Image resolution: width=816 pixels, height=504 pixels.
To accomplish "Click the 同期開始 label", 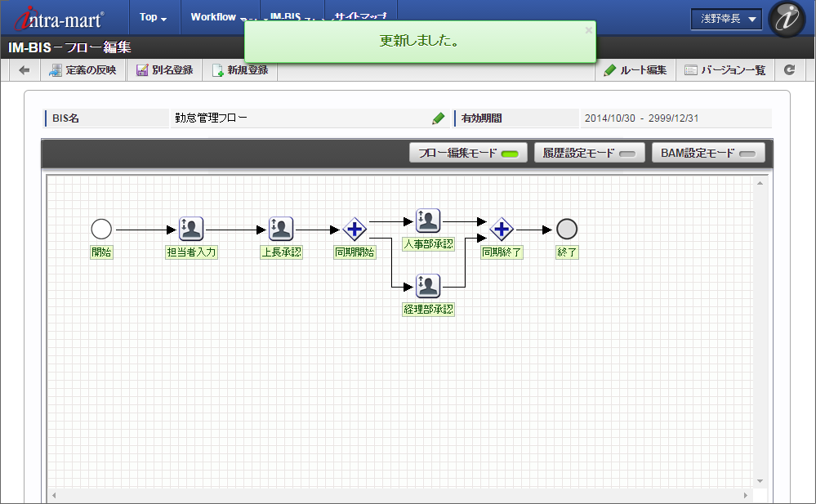I will (354, 252).
